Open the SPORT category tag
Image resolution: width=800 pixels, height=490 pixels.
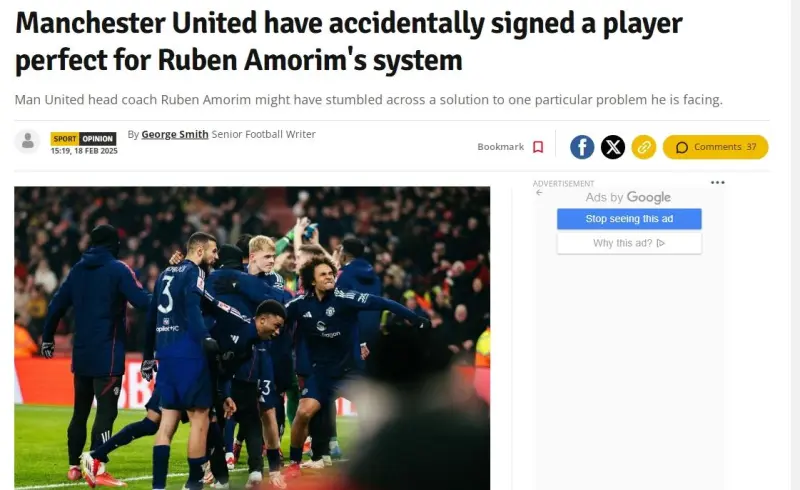65,138
